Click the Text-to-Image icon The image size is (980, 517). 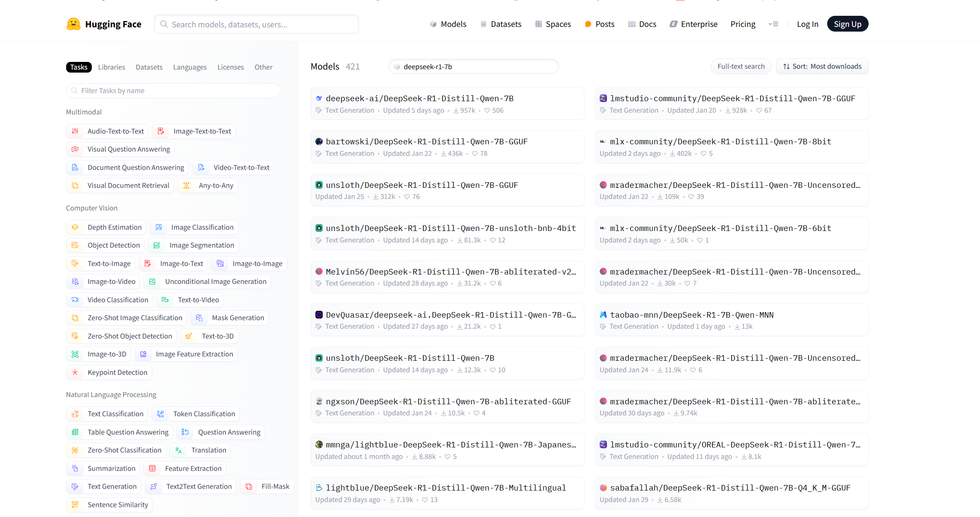[x=75, y=263]
